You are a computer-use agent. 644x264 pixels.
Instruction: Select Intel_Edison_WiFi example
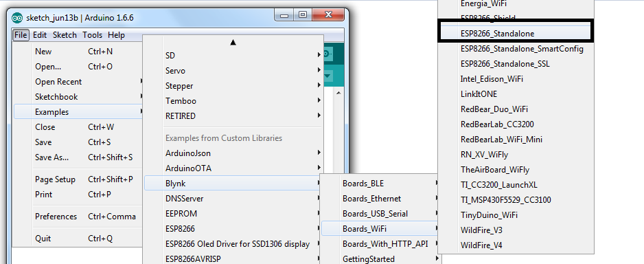516,79
